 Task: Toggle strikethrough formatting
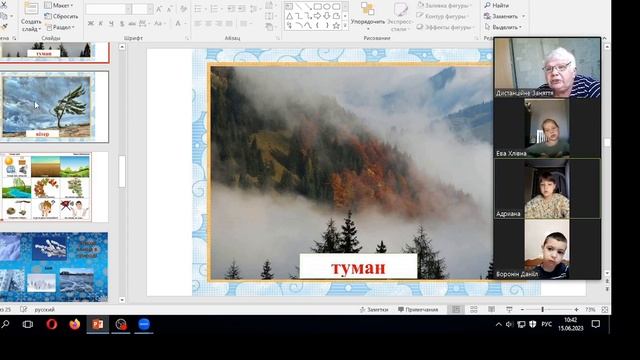pos(132,24)
